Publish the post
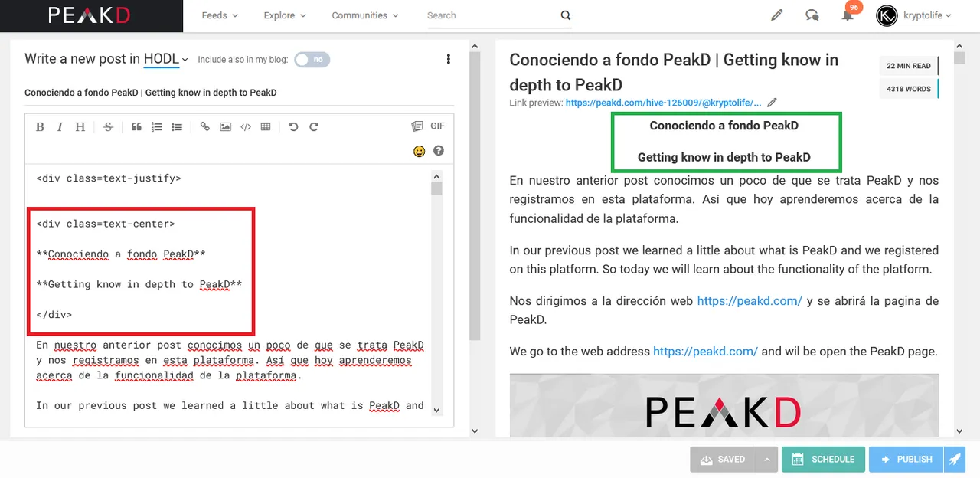 (906, 459)
